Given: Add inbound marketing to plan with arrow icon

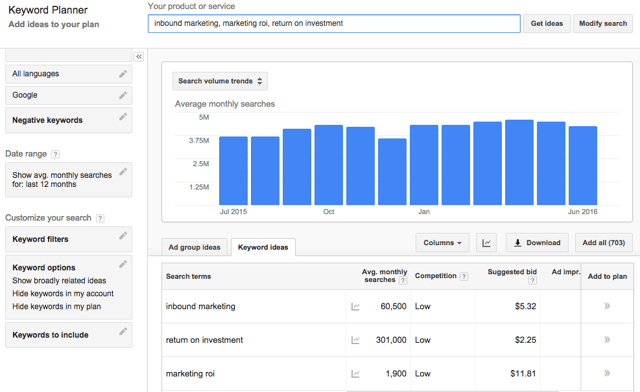Looking at the screenshot, I should click(x=607, y=306).
